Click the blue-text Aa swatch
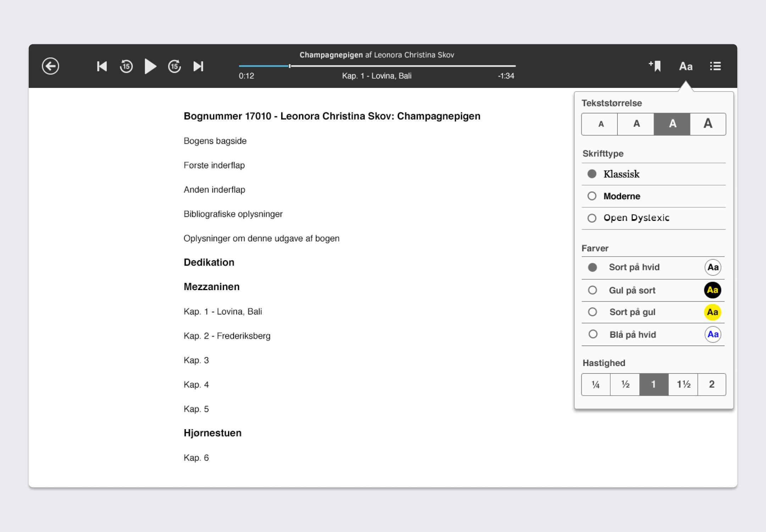Screen dimensions: 766x532 click(713, 334)
